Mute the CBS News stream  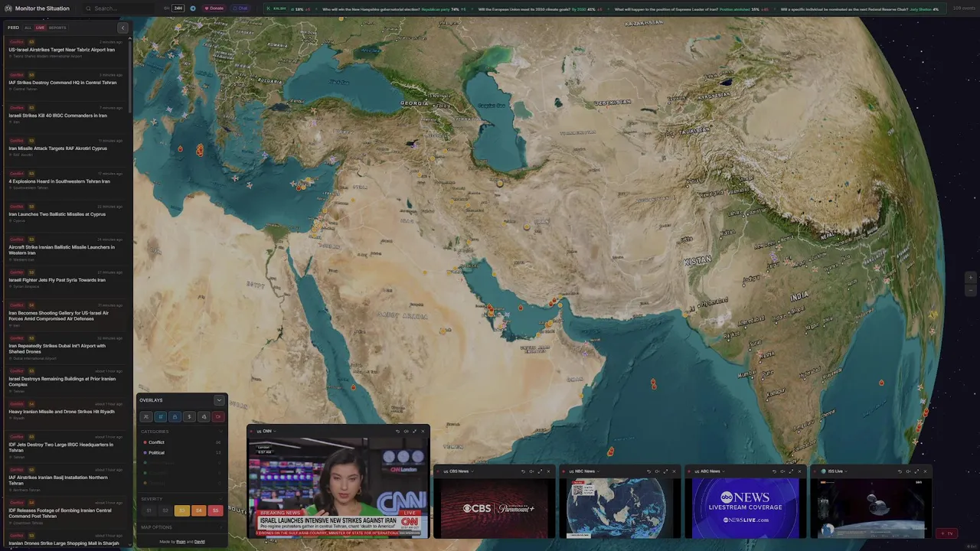click(531, 471)
